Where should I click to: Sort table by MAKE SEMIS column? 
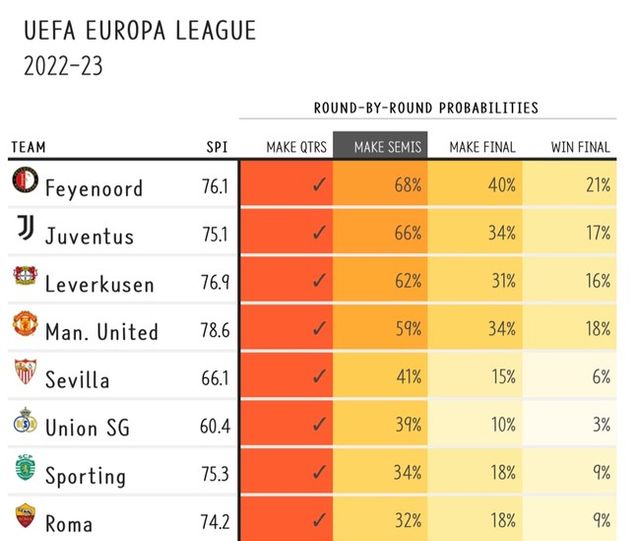pyautogui.click(x=381, y=147)
